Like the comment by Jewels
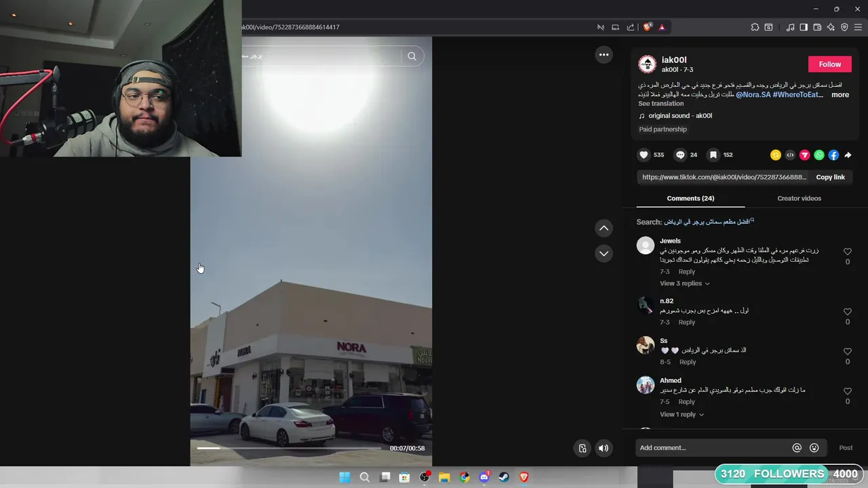This screenshot has height=488, width=868. point(847,251)
